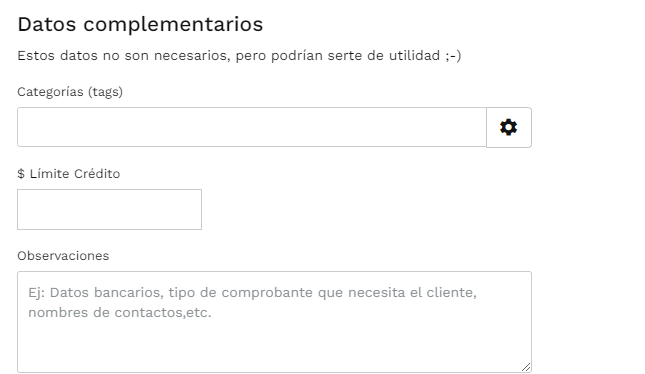The width and height of the screenshot is (645, 374).
Task: Click the "Observaciones" label
Action: coord(63,256)
